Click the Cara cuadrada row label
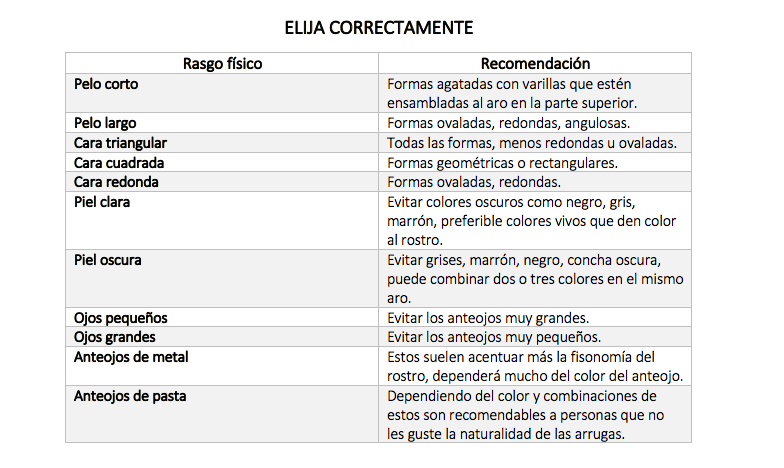This screenshot has height=468, width=784. point(119,162)
